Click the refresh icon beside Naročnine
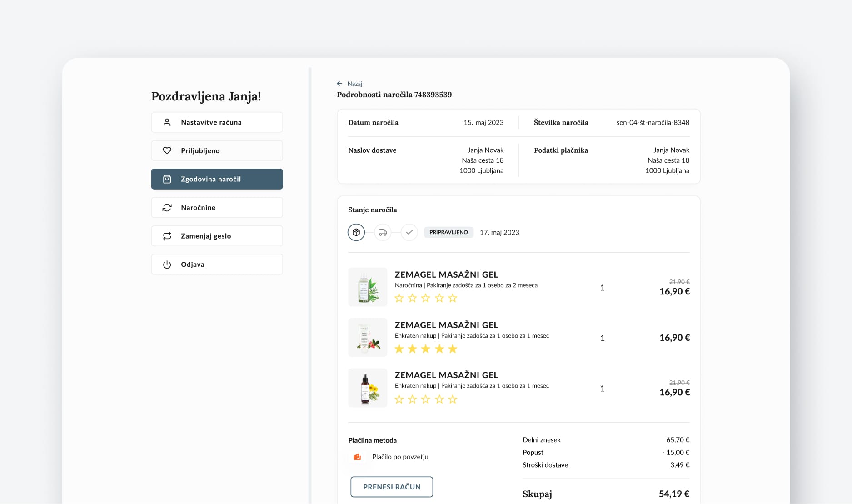The height and width of the screenshot is (504, 852). tap(167, 207)
